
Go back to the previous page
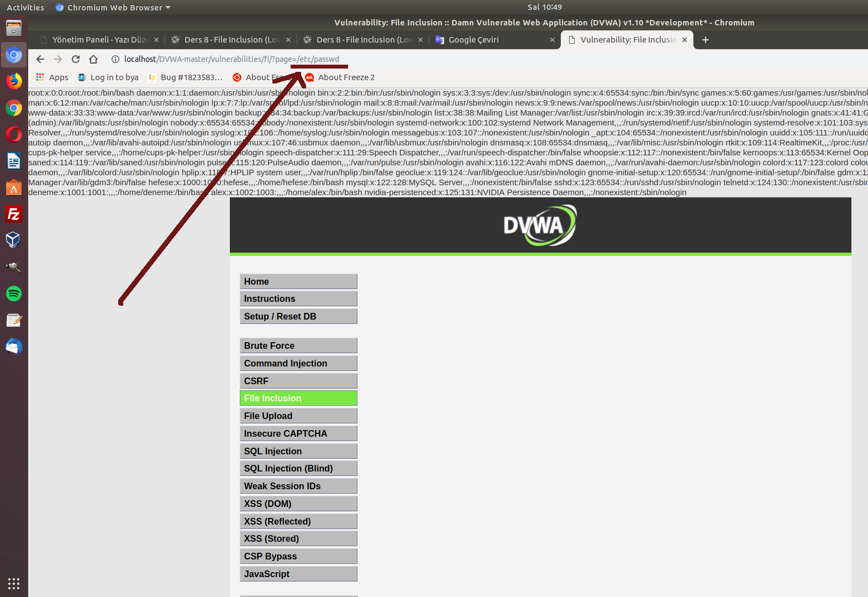40,59
